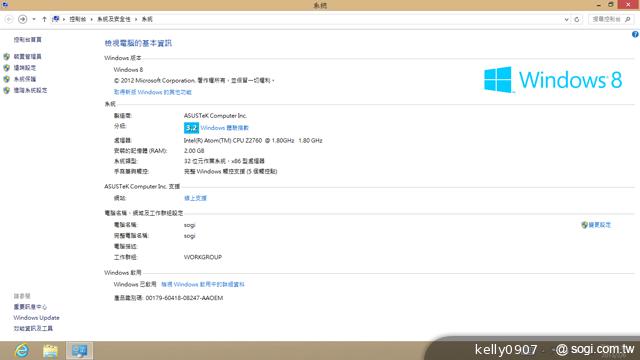This screenshot has height=360, width=640.
Task: Select the sogi value beside 電腦名稱
Action: (x=189, y=225)
